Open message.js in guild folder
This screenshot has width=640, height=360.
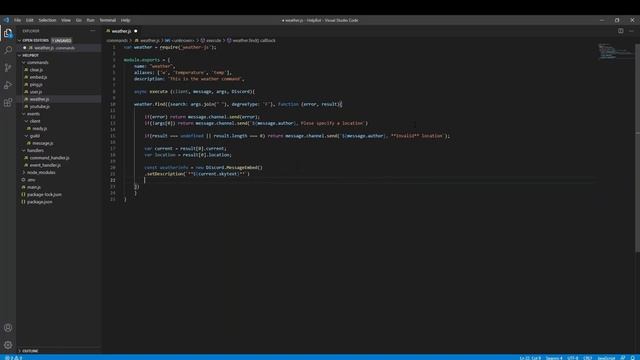pos(42,143)
